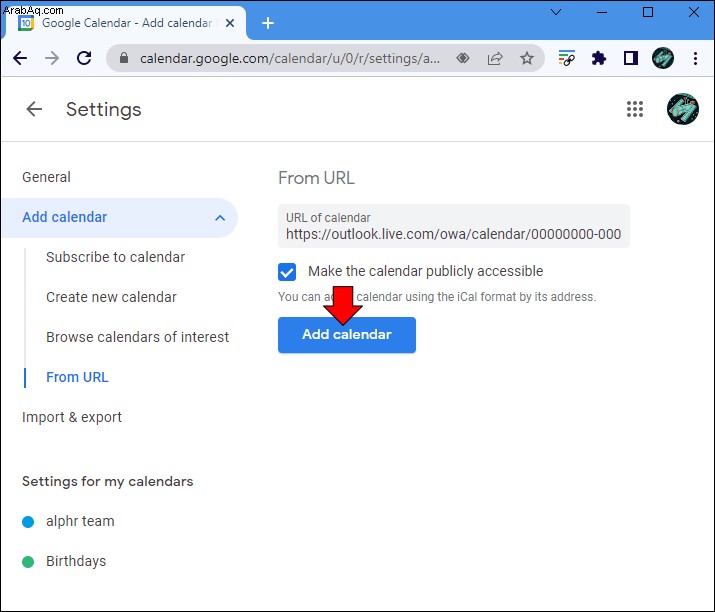Reload the Google Calendar page

pos(84,58)
